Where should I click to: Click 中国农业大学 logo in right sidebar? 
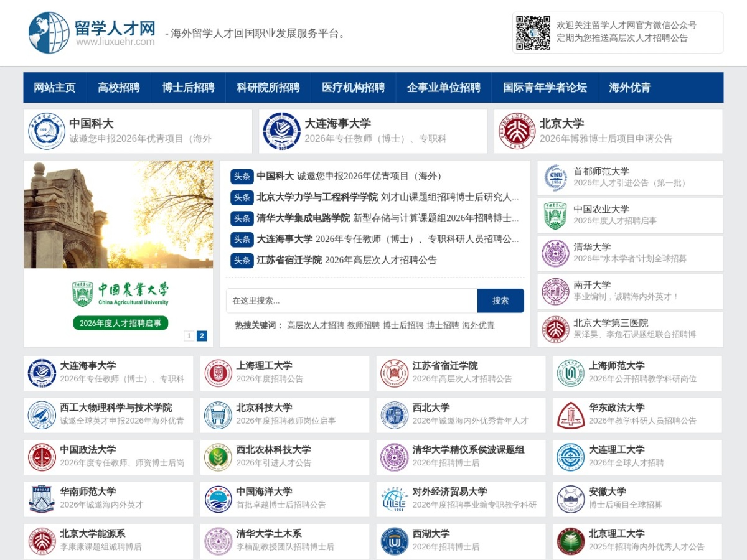coord(555,215)
